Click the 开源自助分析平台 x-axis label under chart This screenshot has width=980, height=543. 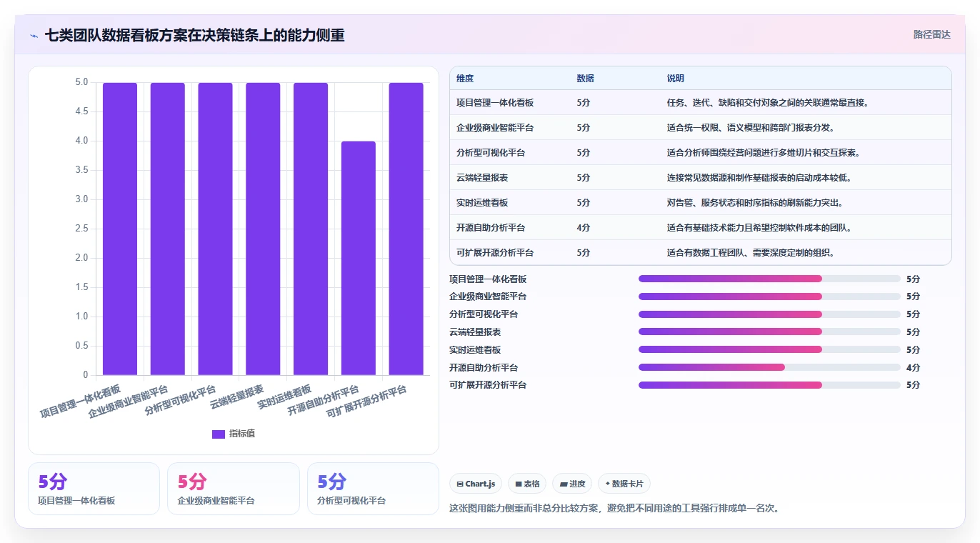323,402
